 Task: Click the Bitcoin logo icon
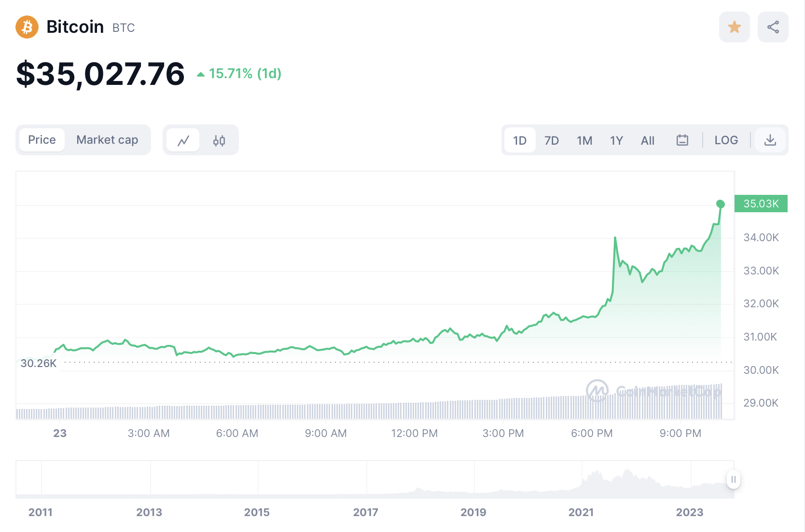(x=27, y=27)
